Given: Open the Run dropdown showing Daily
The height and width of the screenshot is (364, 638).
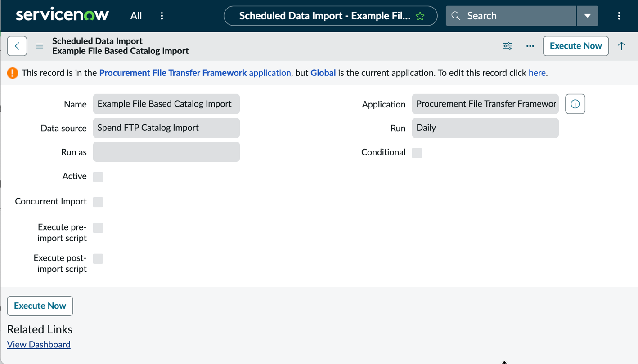Looking at the screenshot, I should pyautogui.click(x=485, y=128).
